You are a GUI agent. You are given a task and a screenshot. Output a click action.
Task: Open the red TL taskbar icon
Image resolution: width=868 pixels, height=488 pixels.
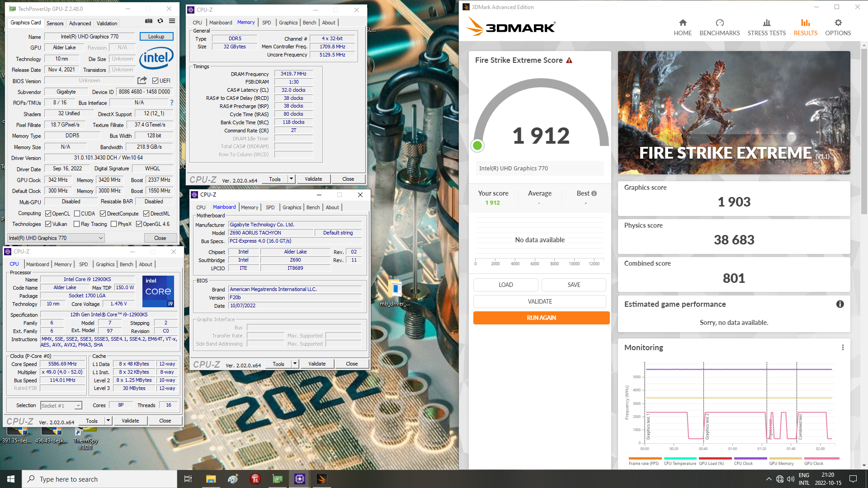[255, 479]
